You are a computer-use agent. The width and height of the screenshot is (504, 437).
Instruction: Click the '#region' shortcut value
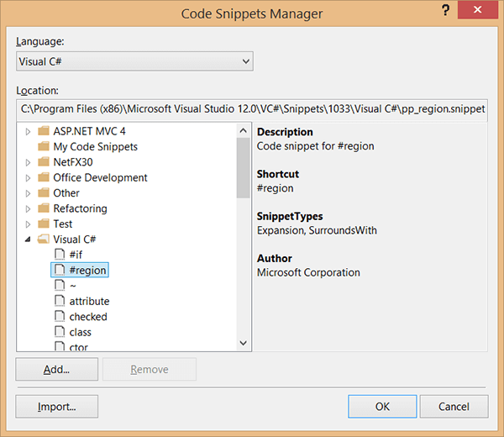point(276,188)
